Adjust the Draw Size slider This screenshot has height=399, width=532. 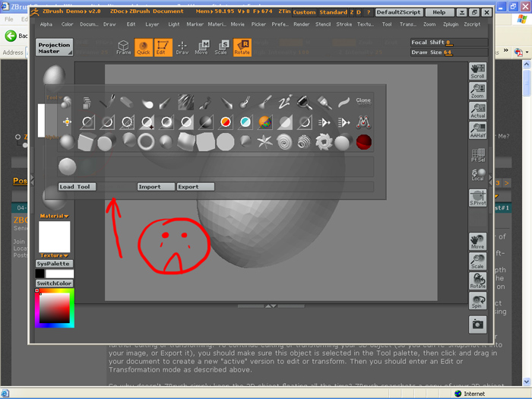click(449, 52)
